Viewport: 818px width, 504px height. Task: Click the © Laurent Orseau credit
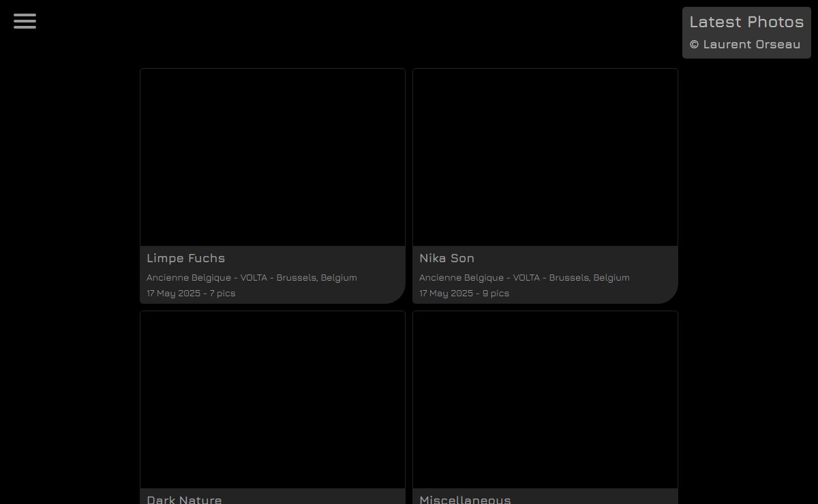coord(745,44)
